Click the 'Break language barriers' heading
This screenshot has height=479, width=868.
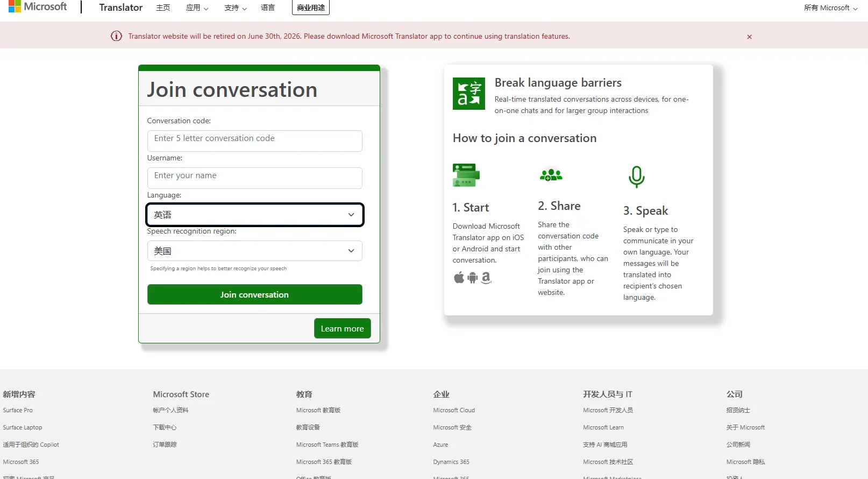click(558, 83)
